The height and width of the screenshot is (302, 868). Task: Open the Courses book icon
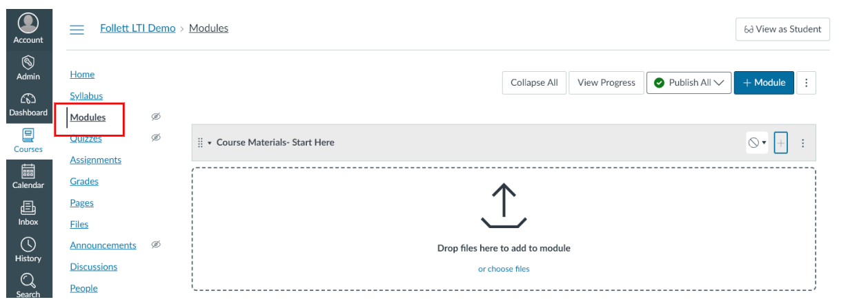[28, 135]
